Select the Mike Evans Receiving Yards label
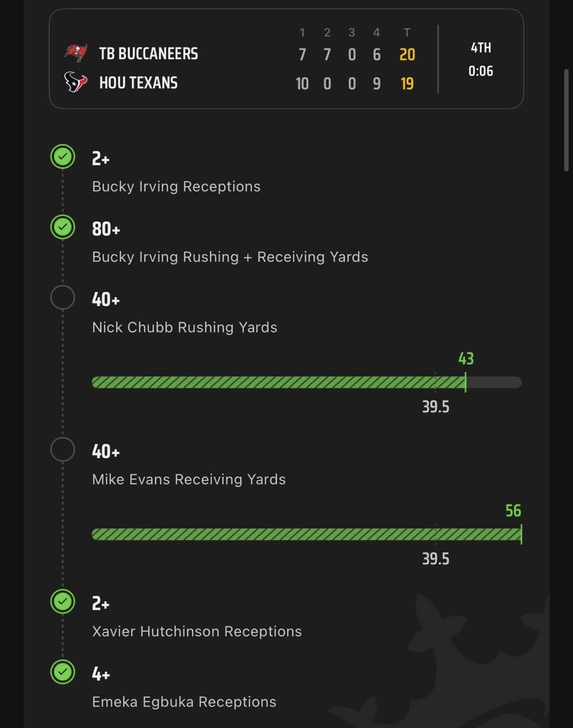This screenshot has height=728, width=573. [189, 479]
